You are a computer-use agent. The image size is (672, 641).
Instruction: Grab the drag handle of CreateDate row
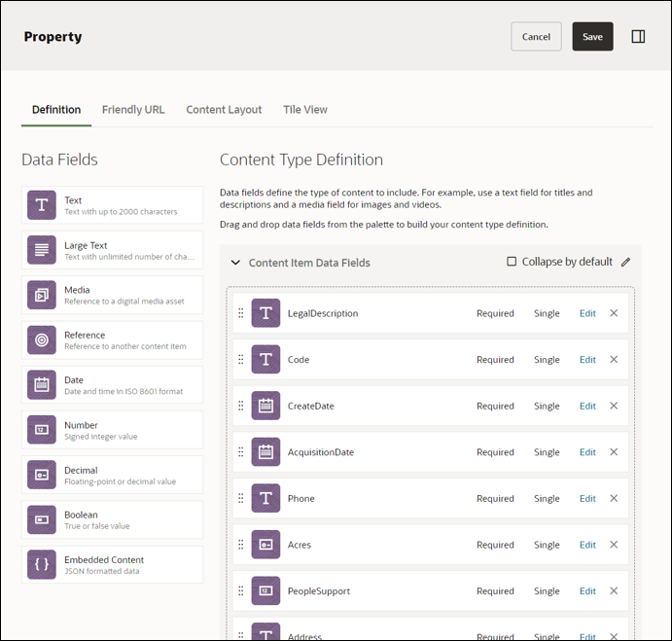pos(241,406)
